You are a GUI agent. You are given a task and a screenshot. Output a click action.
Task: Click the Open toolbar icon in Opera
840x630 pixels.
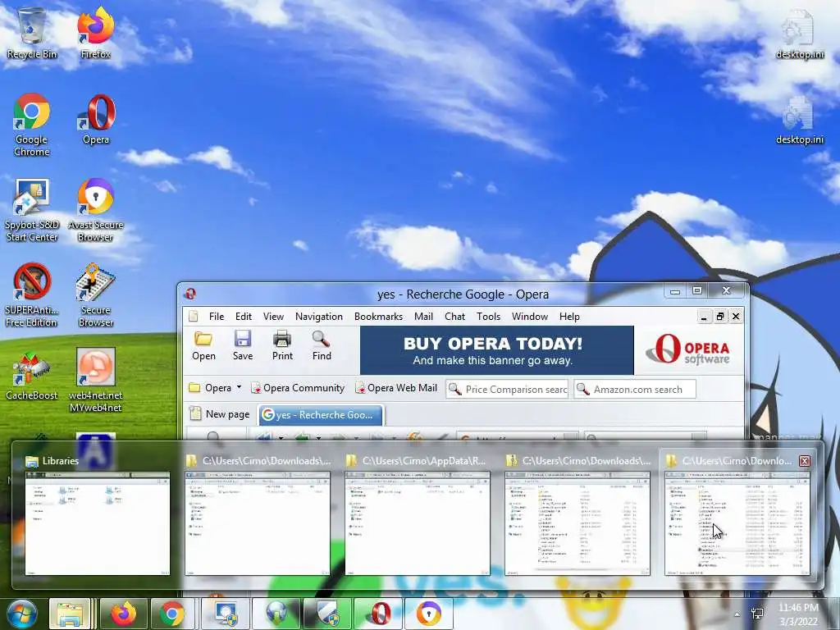(x=203, y=345)
